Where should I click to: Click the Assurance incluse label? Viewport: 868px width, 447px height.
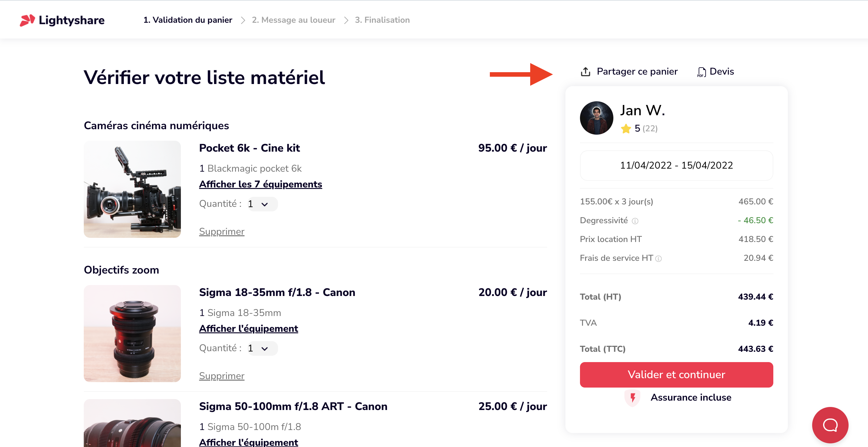[691, 398]
